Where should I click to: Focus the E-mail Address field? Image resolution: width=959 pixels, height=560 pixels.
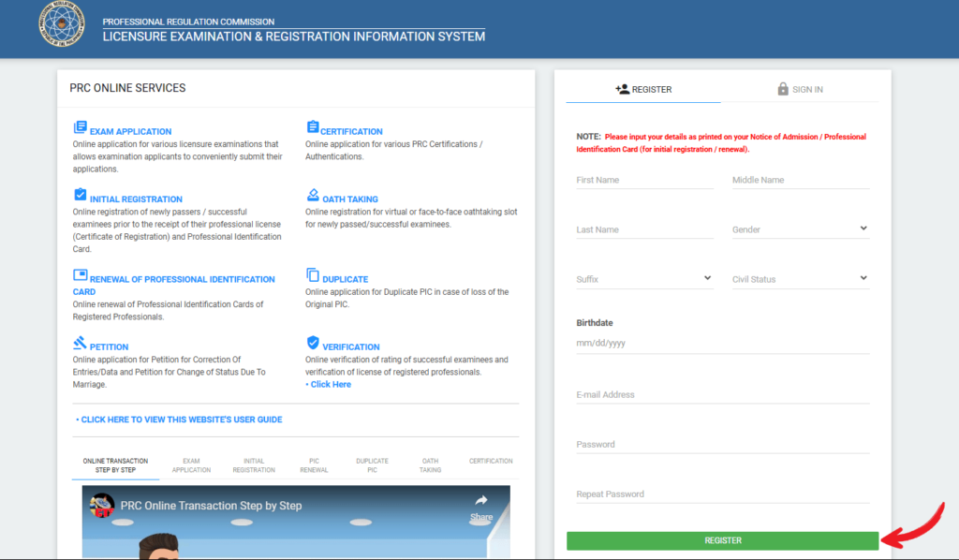722,395
